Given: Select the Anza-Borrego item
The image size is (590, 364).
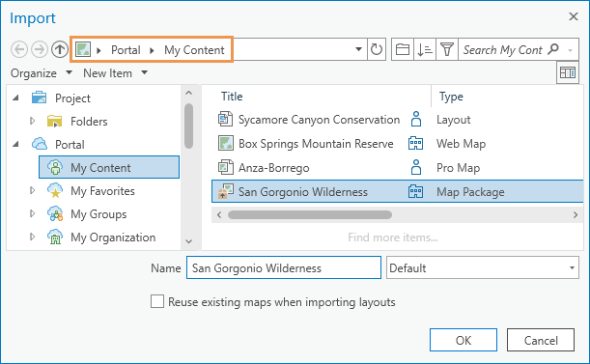Looking at the screenshot, I should click(x=274, y=167).
